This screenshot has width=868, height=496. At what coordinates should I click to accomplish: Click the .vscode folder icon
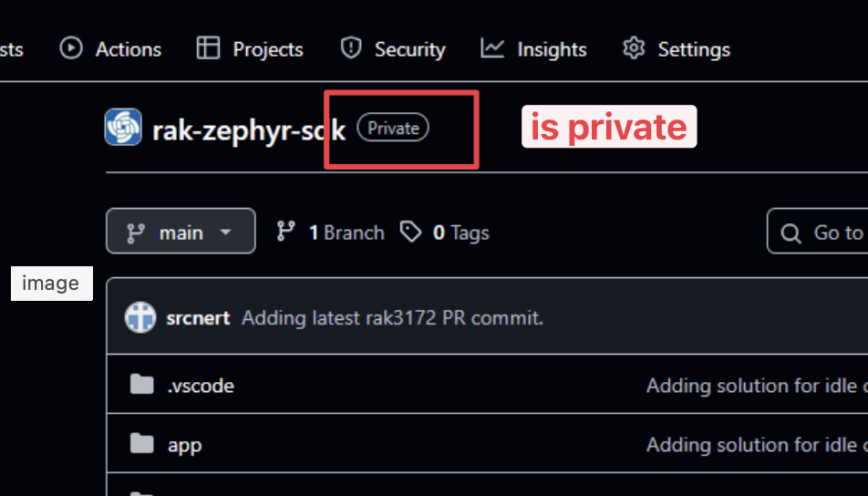141,386
